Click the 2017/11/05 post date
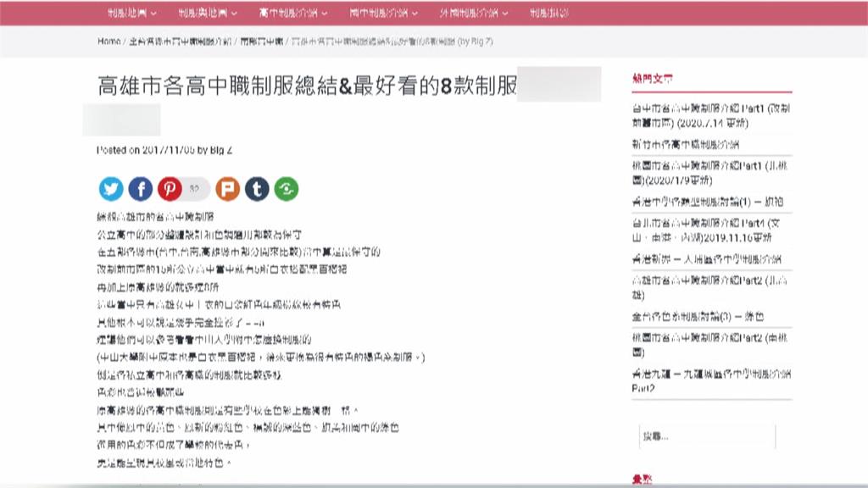The image size is (868, 488). click(168, 150)
